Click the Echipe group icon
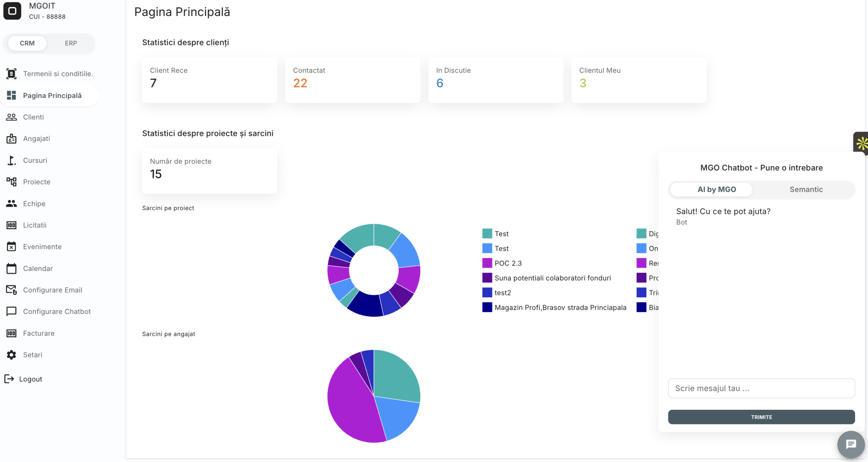 pos(11,203)
